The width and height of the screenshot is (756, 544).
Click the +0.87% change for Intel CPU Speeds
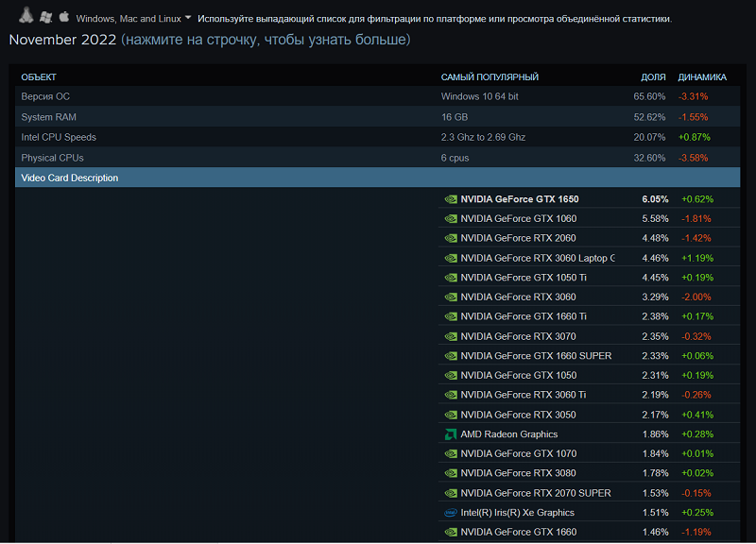695,137
